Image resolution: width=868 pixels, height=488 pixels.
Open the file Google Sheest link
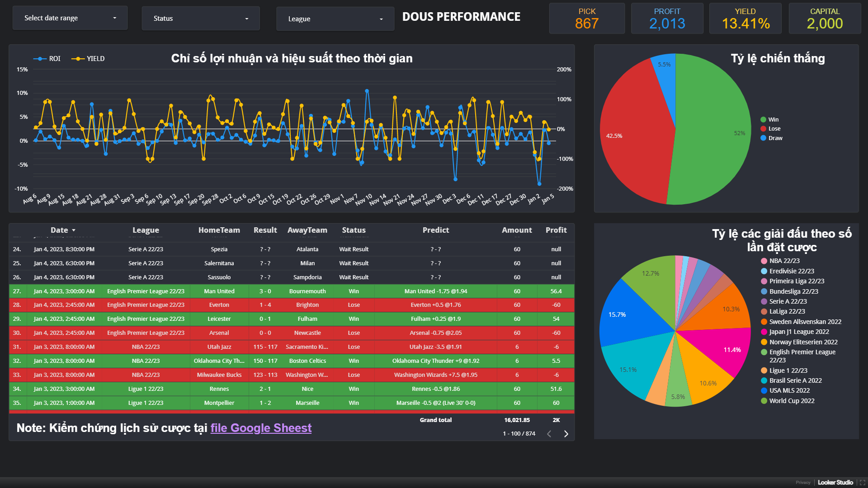tap(261, 428)
